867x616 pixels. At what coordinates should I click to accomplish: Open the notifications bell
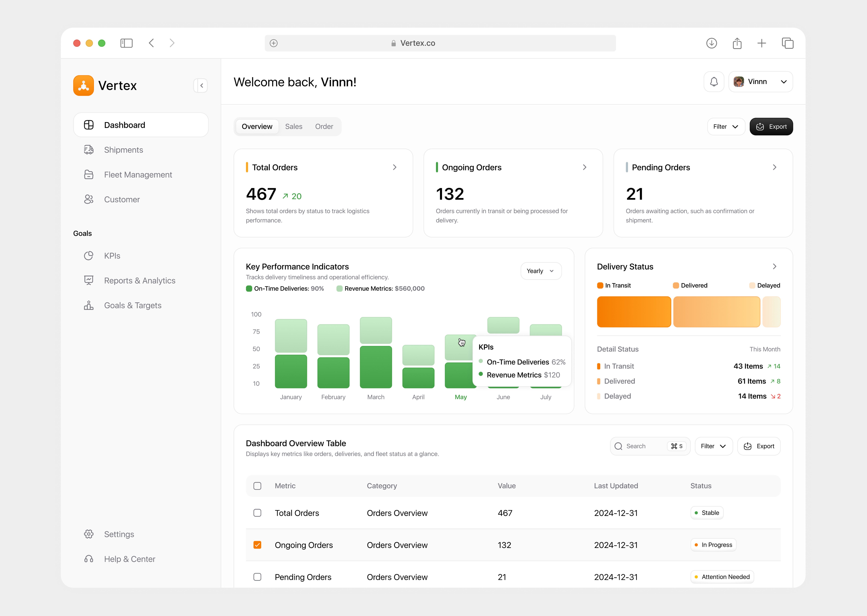point(714,82)
